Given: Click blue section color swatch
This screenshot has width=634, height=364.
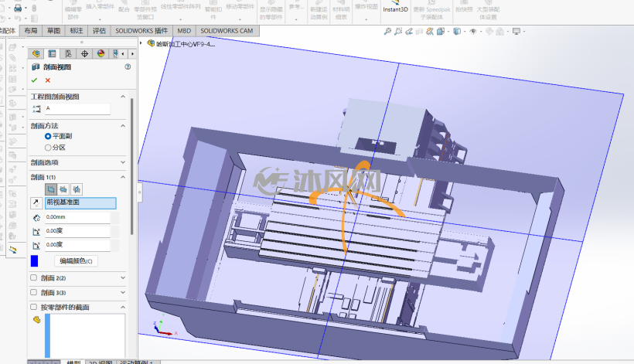Looking at the screenshot, I should click(34, 261).
